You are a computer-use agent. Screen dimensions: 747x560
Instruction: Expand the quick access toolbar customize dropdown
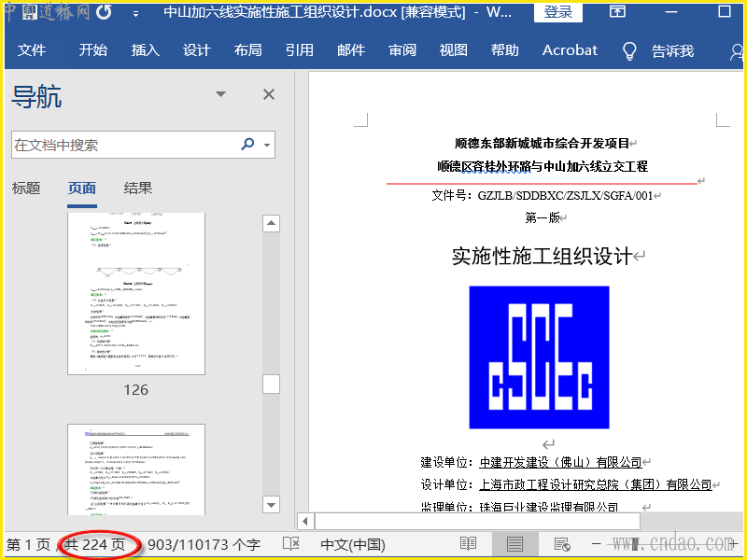point(135,14)
